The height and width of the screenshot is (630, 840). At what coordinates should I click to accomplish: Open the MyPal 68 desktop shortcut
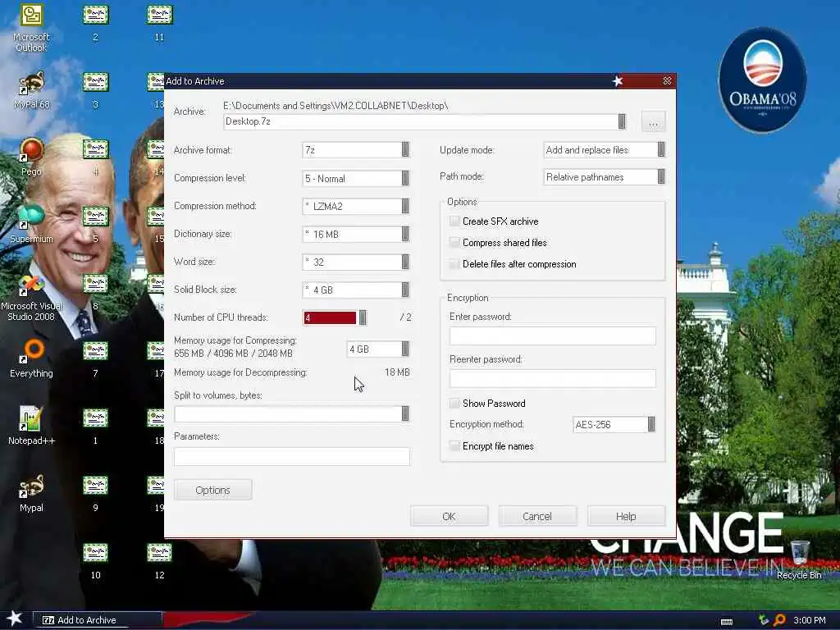pyautogui.click(x=32, y=90)
